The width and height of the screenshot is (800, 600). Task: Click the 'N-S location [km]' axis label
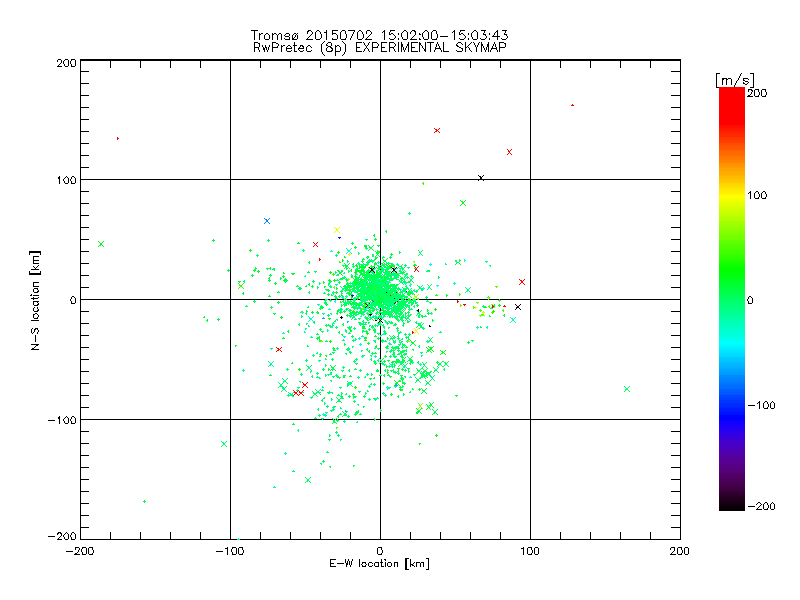pos(35,300)
